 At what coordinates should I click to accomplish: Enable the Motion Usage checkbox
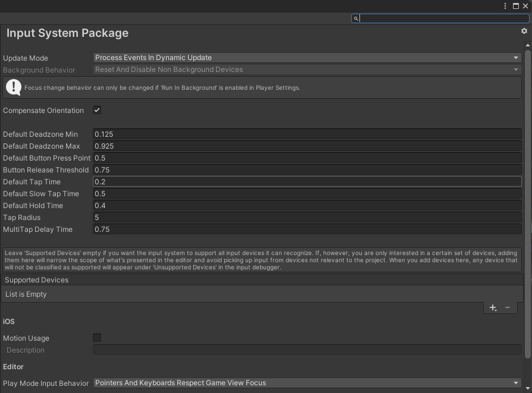coord(97,338)
